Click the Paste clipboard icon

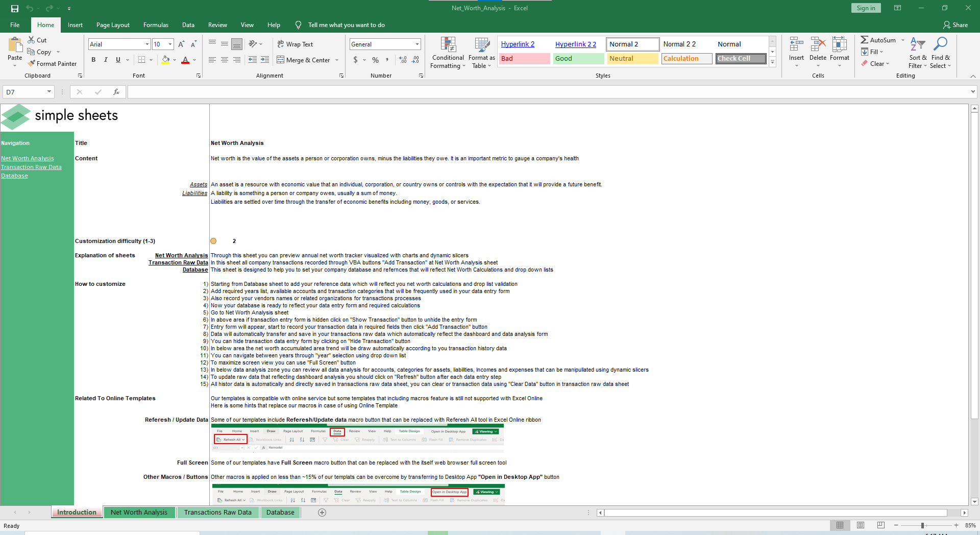click(x=15, y=46)
